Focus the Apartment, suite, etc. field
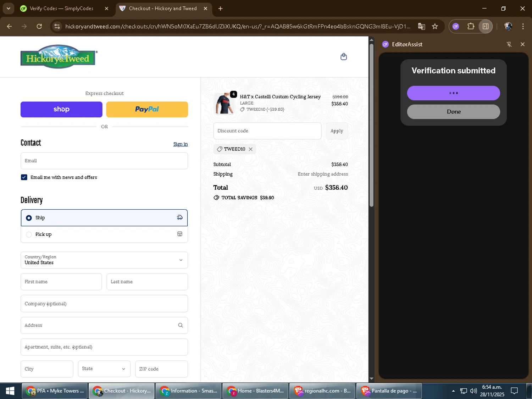 click(x=104, y=347)
